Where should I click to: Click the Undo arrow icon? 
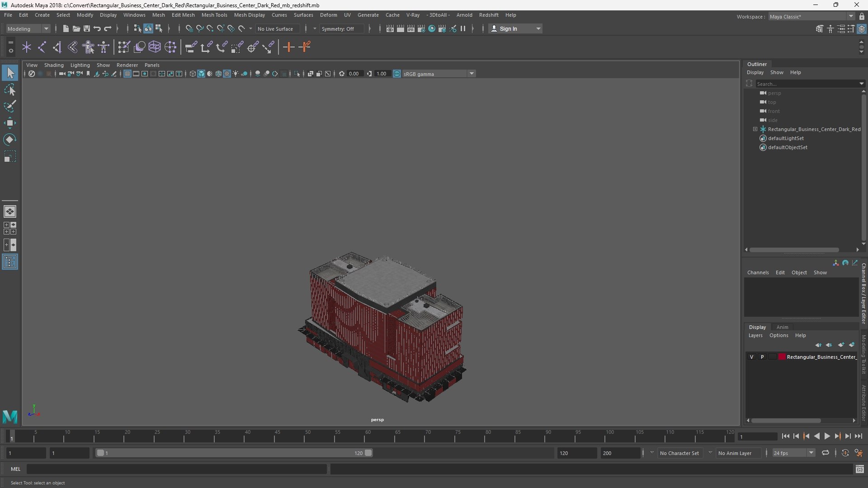[x=97, y=28]
